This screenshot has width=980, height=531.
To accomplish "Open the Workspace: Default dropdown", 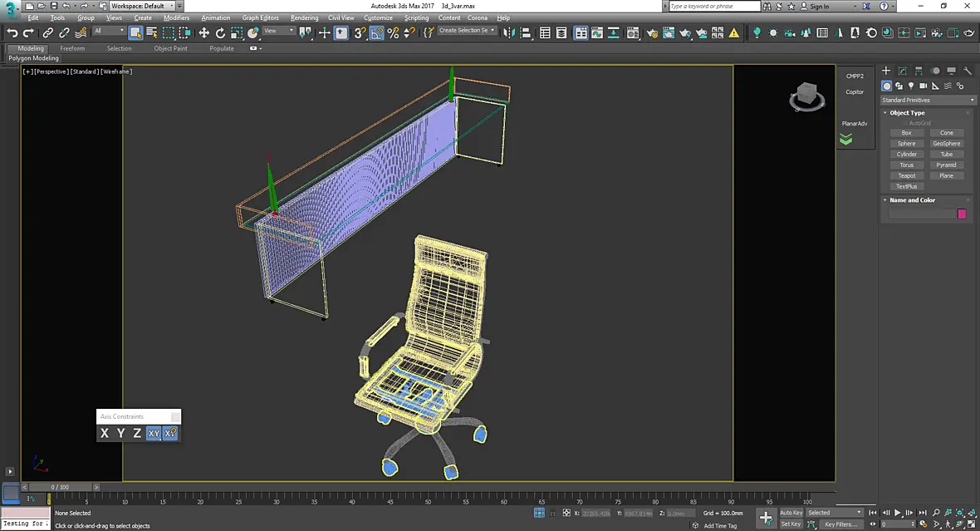I will pos(142,6).
